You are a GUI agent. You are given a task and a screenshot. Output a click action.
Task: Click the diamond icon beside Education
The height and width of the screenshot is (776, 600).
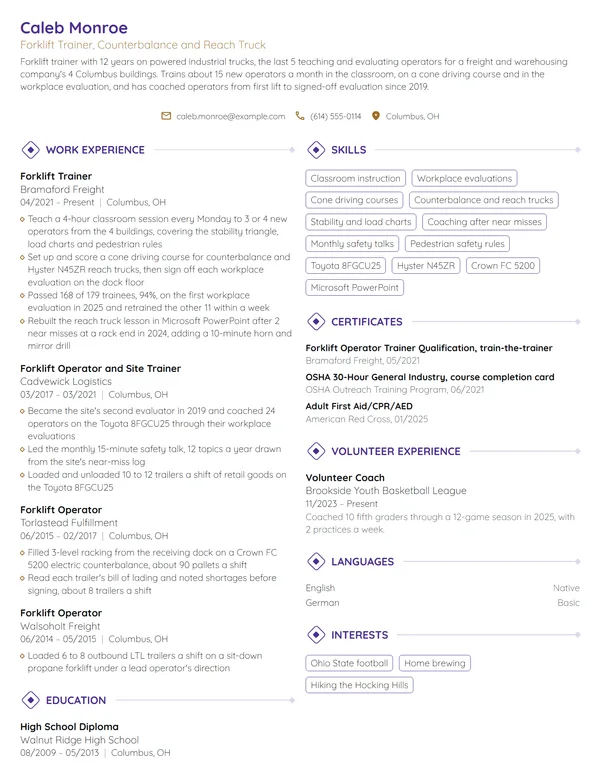pyautogui.click(x=31, y=700)
